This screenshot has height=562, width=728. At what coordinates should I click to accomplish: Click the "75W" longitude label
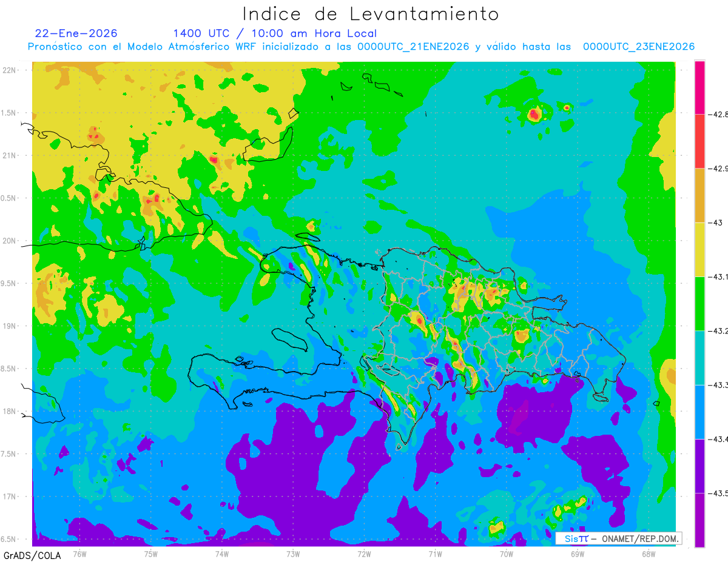point(151,554)
